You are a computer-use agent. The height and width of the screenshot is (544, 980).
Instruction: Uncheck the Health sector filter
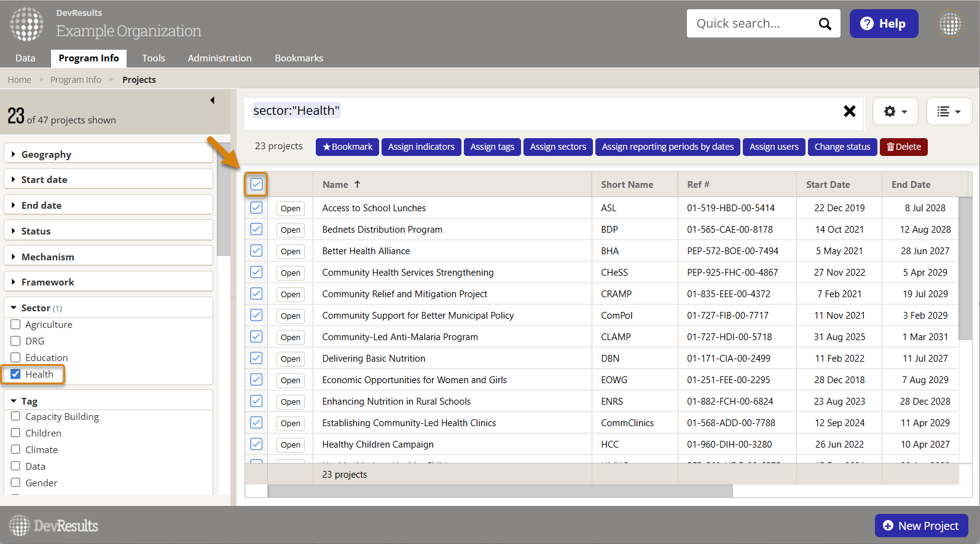16,374
